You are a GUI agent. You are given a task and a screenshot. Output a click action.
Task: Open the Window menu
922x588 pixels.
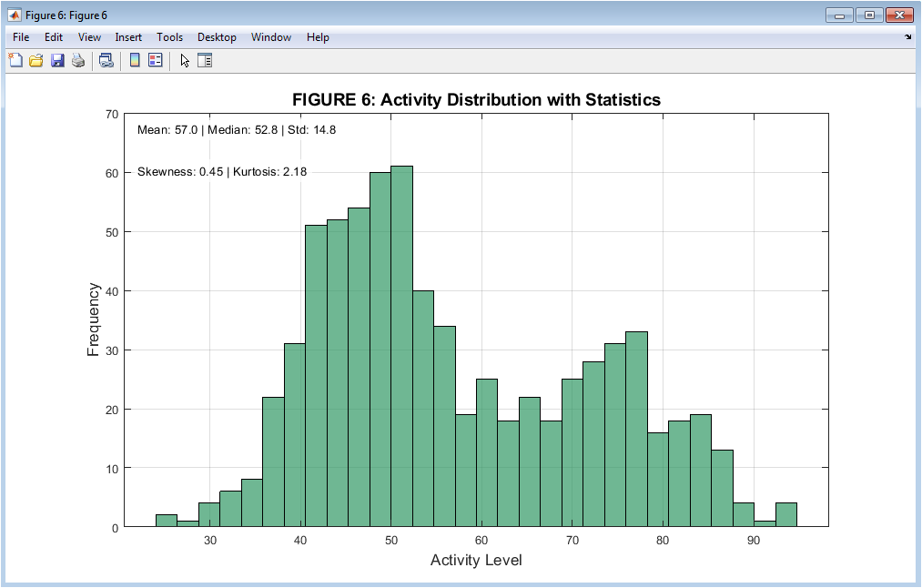[x=271, y=37]
